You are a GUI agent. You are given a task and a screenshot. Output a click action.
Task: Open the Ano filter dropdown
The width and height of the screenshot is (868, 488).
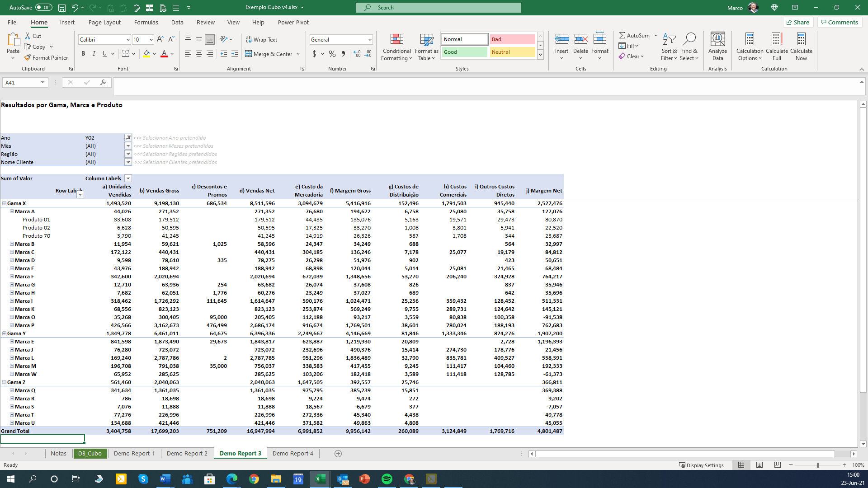(128, 138)
